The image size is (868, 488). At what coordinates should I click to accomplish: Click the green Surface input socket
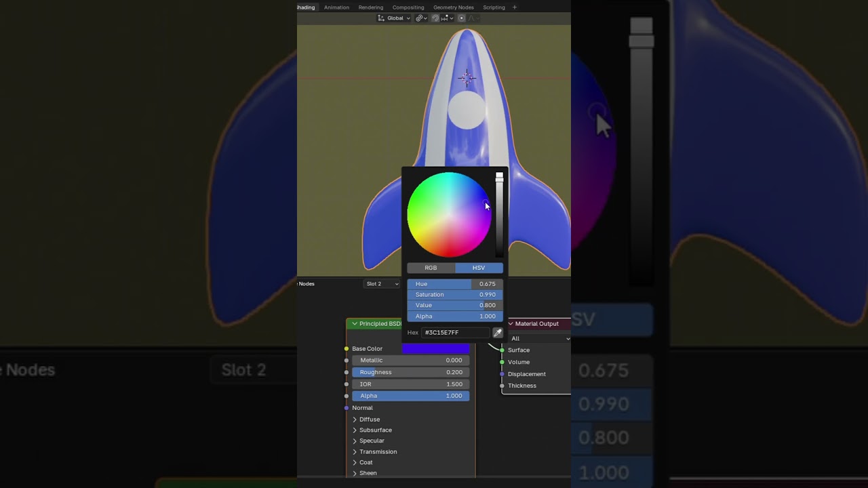click(x=502, y=350)
